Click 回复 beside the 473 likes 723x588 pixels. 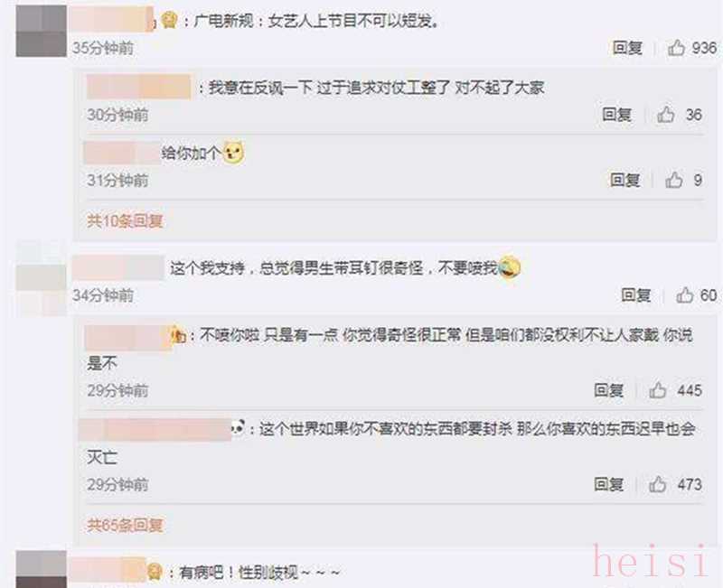tap(608, 484)
